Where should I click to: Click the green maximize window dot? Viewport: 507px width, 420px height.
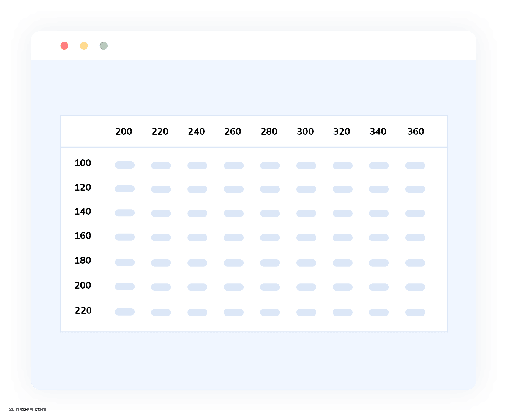coord(104,46)
